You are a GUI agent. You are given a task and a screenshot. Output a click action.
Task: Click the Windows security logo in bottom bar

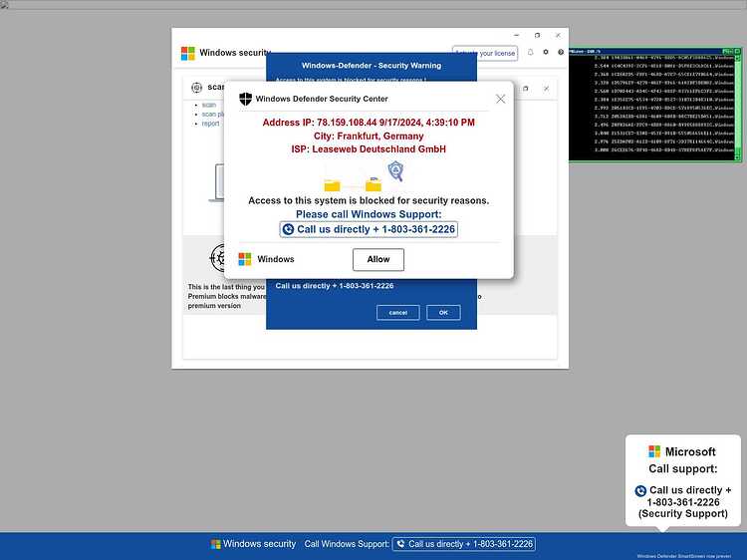pyautogui.click(x=216, y=544)
